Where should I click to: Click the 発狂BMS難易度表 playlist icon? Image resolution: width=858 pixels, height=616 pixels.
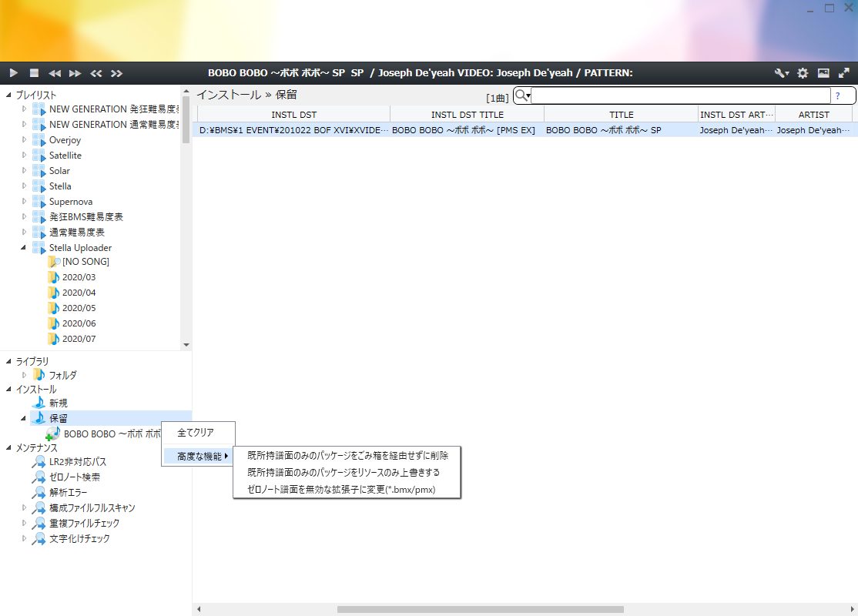coord(39,217)
